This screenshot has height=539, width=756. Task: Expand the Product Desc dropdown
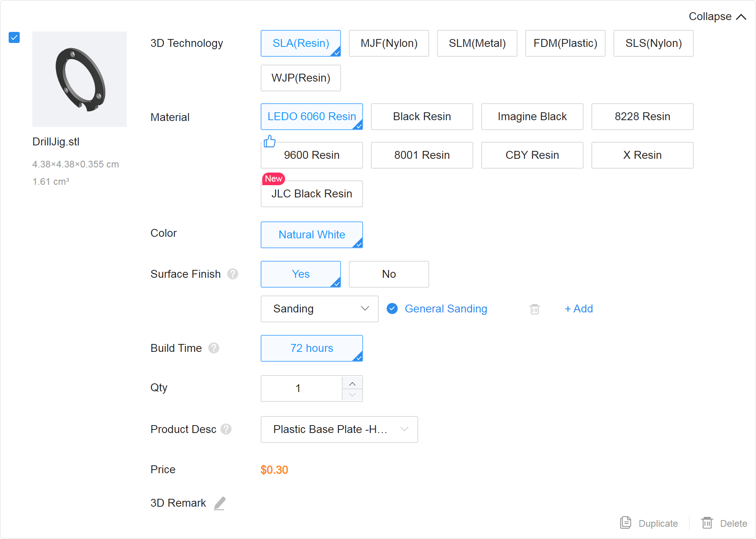[339, 429]
